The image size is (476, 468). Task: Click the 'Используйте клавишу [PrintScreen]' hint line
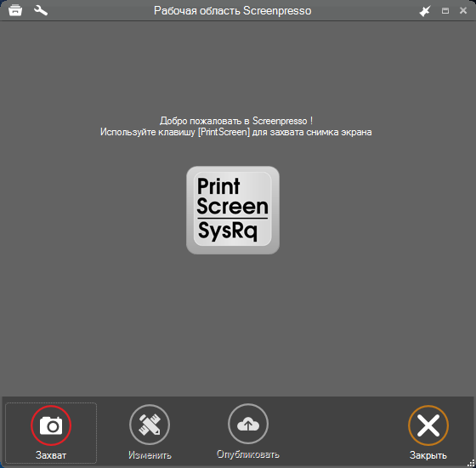[236, 132]
